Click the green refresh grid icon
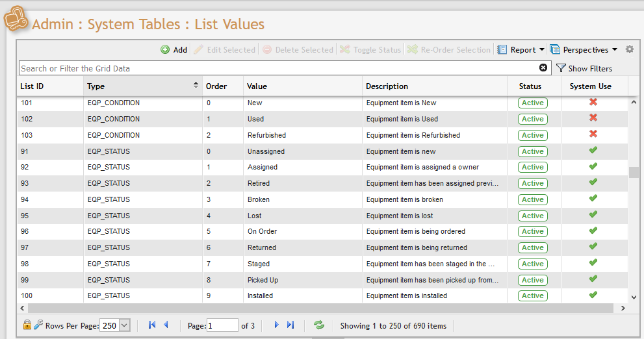Image resolution: width=644 pixels, height=339 pixels. (319, 325)
